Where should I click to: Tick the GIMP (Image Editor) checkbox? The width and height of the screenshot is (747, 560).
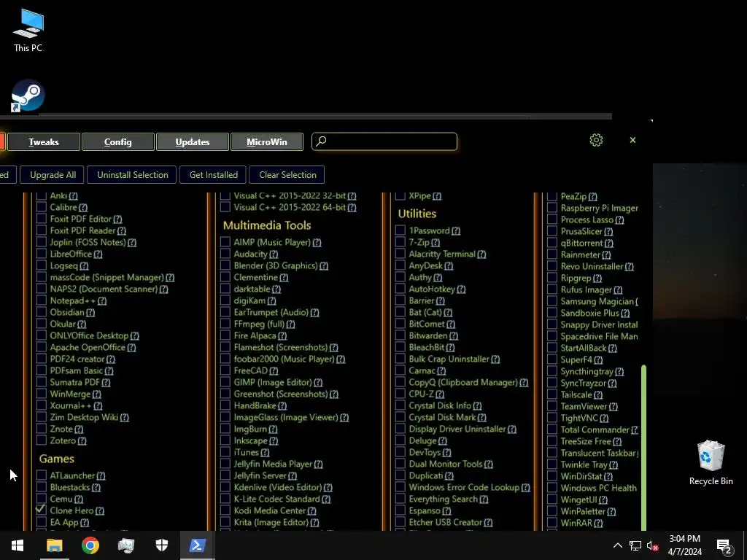point(225,382)
